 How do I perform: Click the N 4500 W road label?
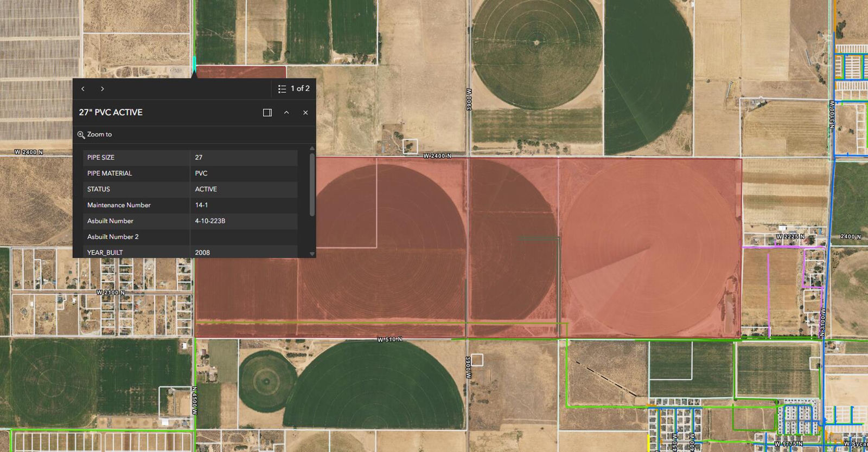point(194,401)
